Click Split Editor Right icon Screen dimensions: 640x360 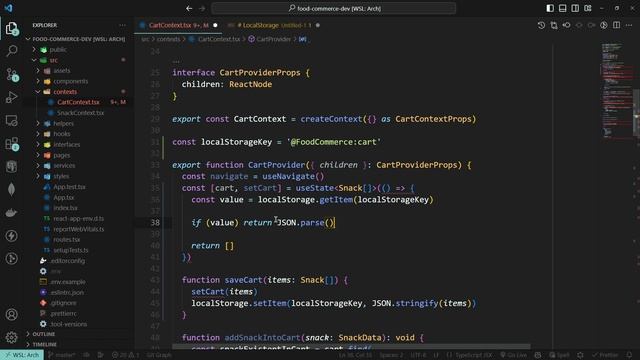click(x=616, y=25)
